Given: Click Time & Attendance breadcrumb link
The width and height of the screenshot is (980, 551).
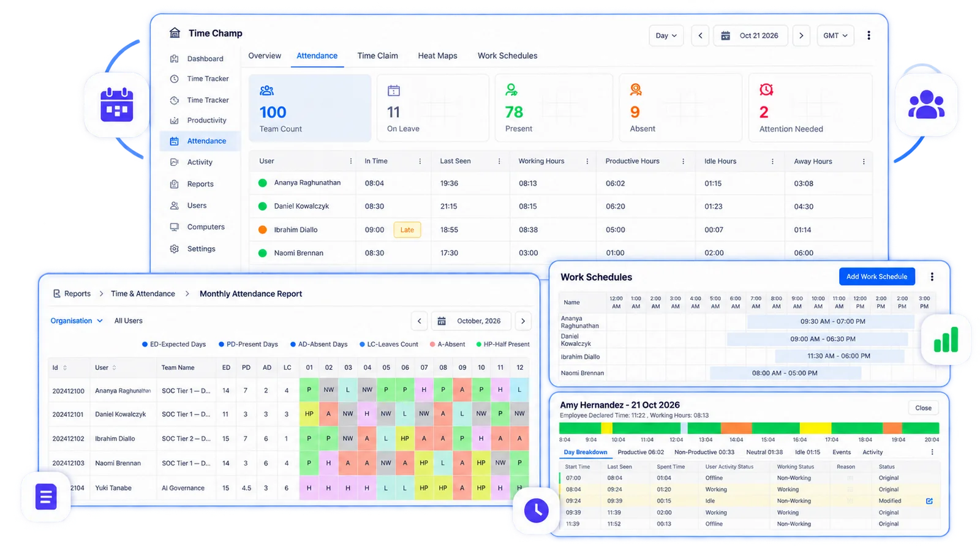Looking at the screenshot, I should [143, 294].
